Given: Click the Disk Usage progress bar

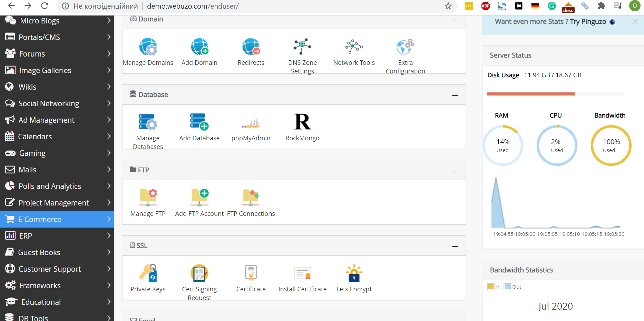Looking at the screenshot, I should [x=556, y=94].
